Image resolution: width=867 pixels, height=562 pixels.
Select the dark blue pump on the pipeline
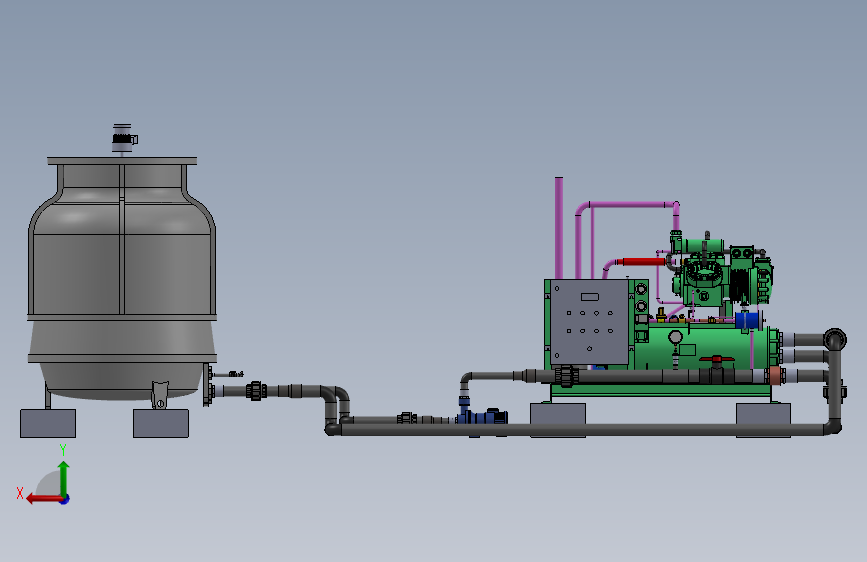[x=482, y=416]
